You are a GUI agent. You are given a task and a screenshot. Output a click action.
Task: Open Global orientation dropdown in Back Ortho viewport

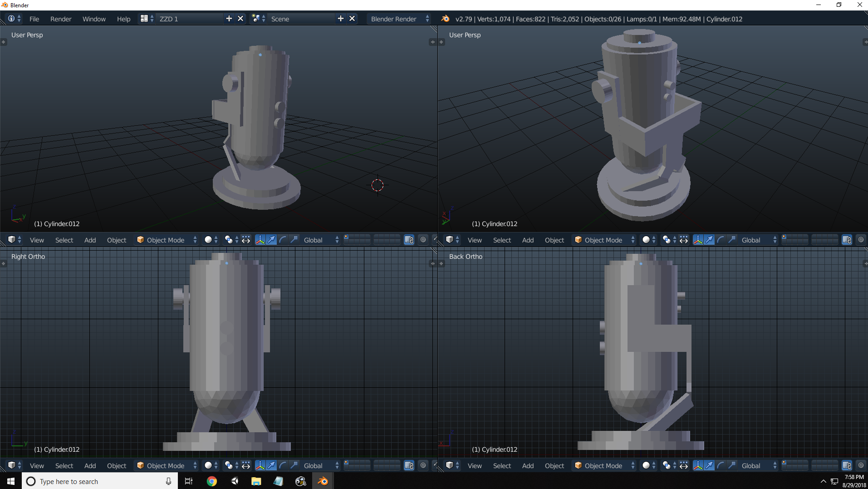[x=759, y=465]
